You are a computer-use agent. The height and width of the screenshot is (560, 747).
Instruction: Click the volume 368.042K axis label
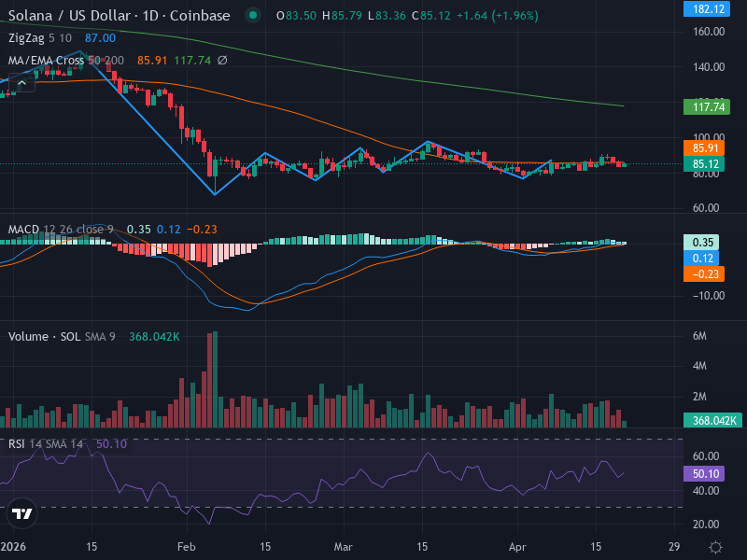pos(712,421)
